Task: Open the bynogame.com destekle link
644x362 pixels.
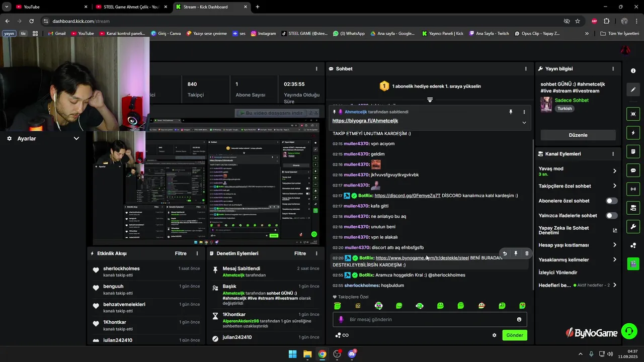Action: pos(422,258)
